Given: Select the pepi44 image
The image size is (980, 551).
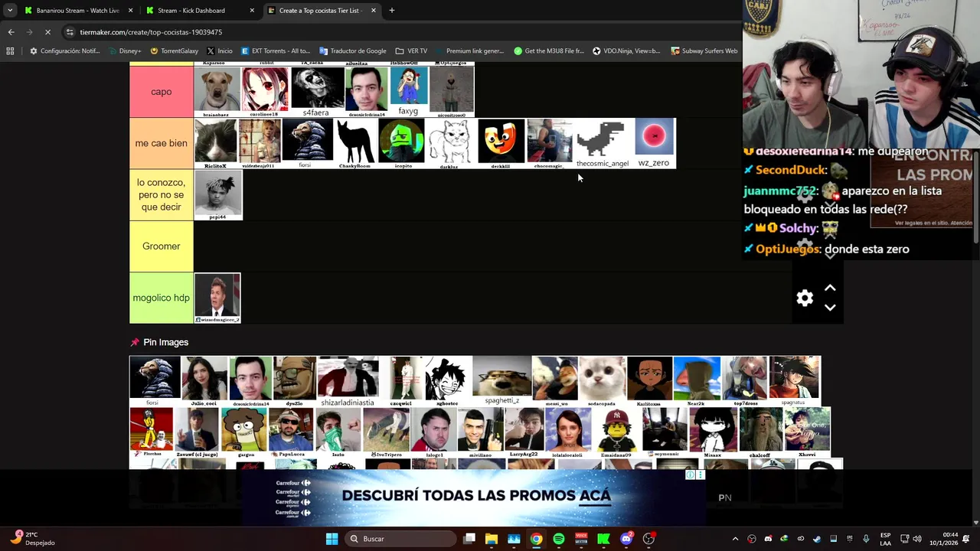Looking at the screenshot, I should tap(218, 195).
